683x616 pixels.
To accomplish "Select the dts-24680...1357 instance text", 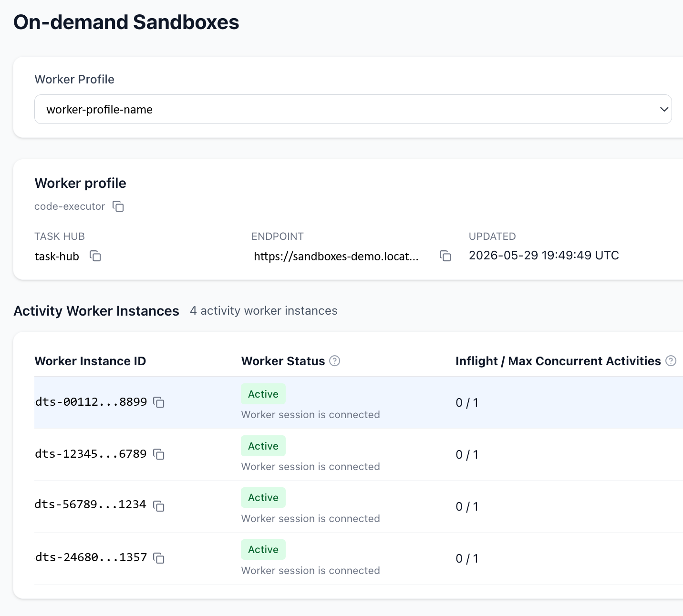I will [x=91, y=557].
